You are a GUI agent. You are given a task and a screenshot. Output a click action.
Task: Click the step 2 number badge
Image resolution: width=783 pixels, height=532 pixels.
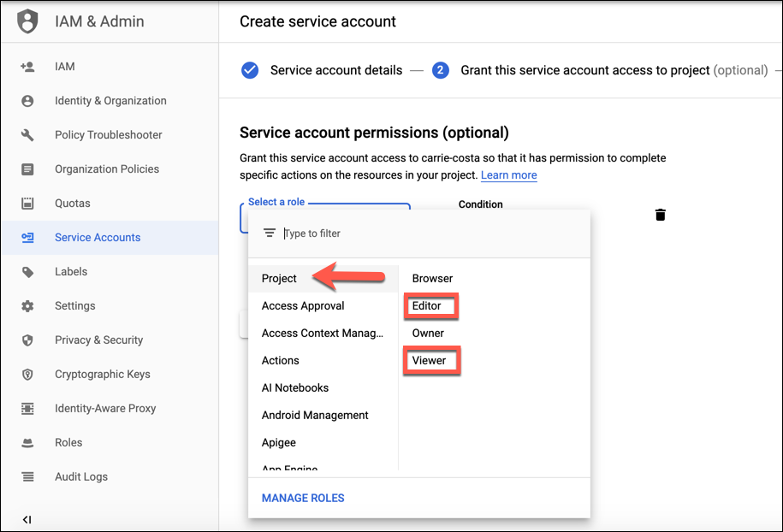[441, 70]
